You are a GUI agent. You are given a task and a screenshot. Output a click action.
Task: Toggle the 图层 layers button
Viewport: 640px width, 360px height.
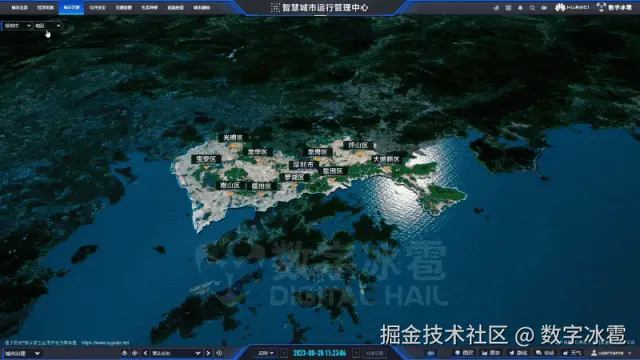coord(464,353)
